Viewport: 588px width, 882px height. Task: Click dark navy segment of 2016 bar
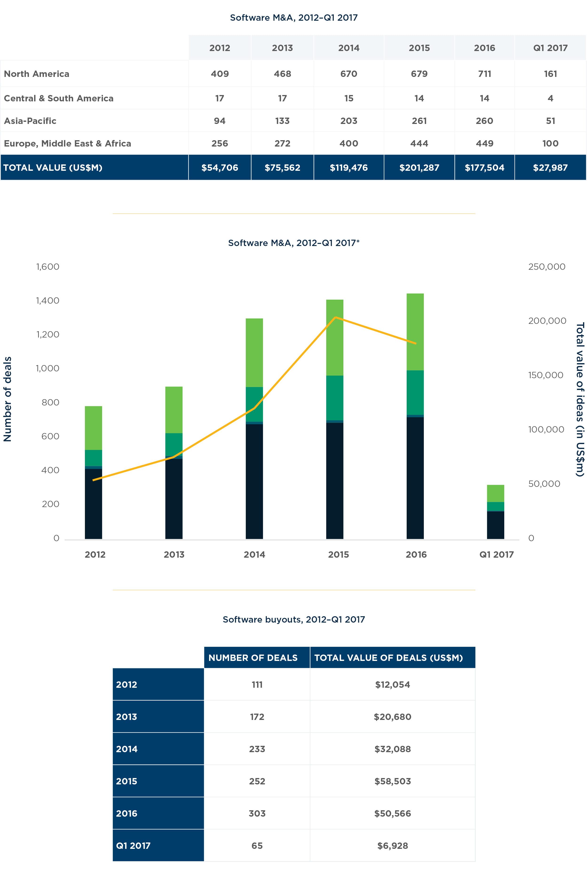(x=415, y=478)
